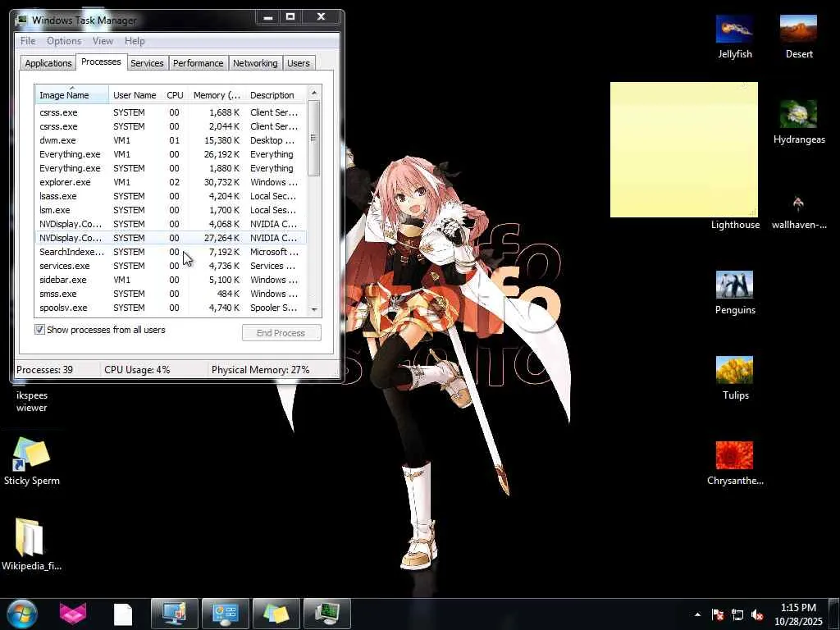The image size is (840, 630).
Task: Click the End Process button
Action: tap(281, 333)
